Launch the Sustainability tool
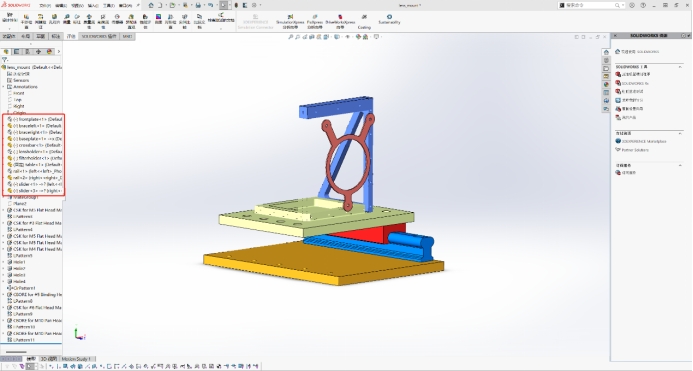The width and height of the screenshot is (693, 371). pos(389,19)
